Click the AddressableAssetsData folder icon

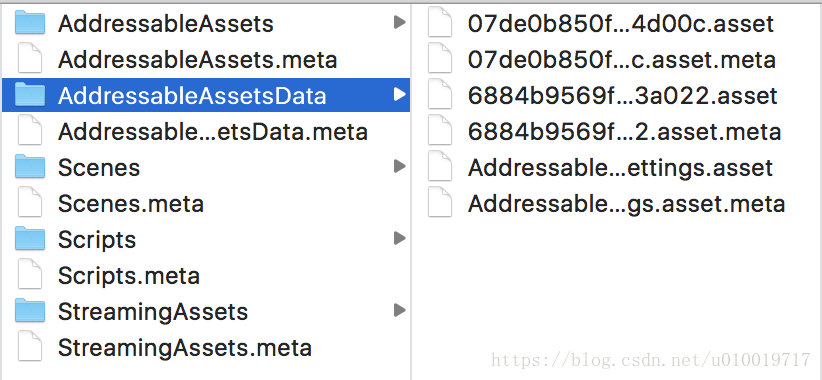click(29, 95)
